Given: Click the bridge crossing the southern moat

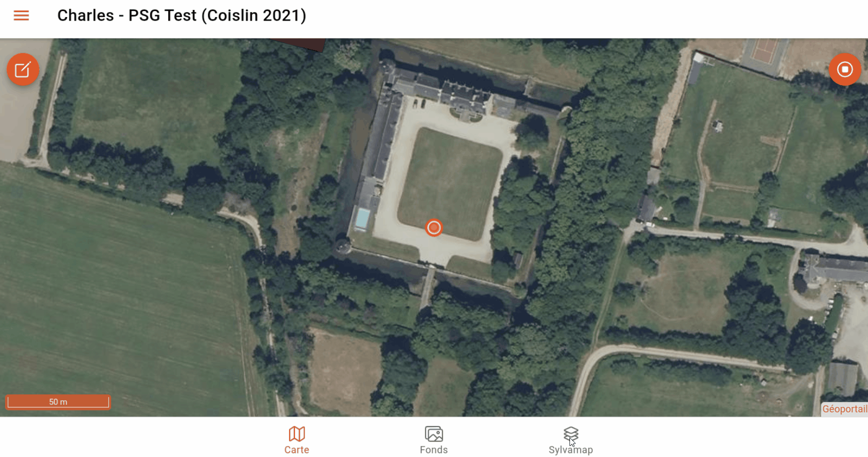Looking at the screenshot, I should click(427, 287).
